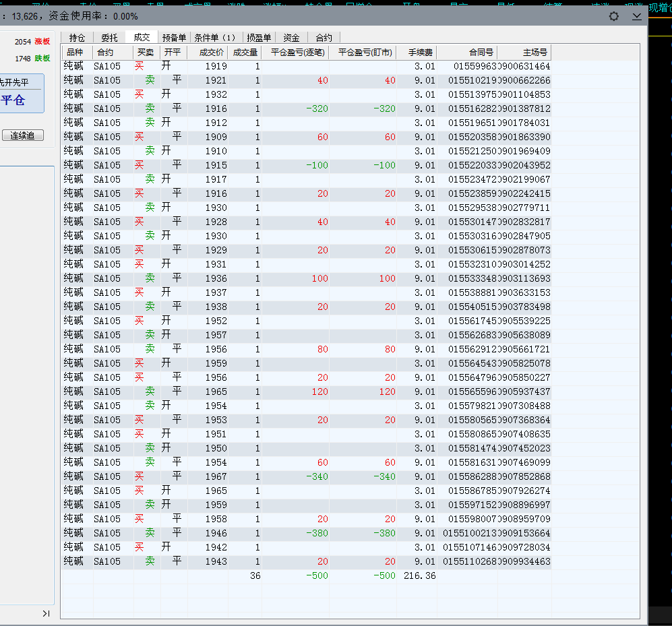672x626 pixels.
Task: Select the trade row with price 1937
Action: coord(307,292)
